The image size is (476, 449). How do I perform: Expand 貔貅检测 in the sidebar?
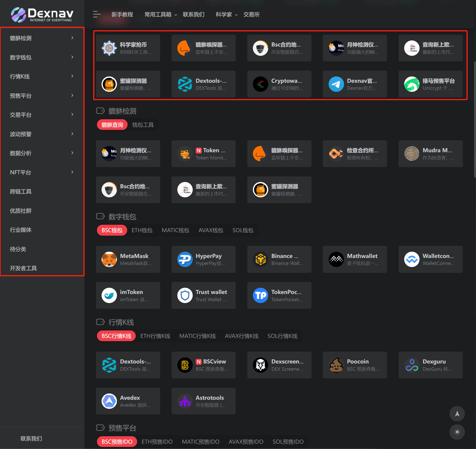[x=42, y=38]
